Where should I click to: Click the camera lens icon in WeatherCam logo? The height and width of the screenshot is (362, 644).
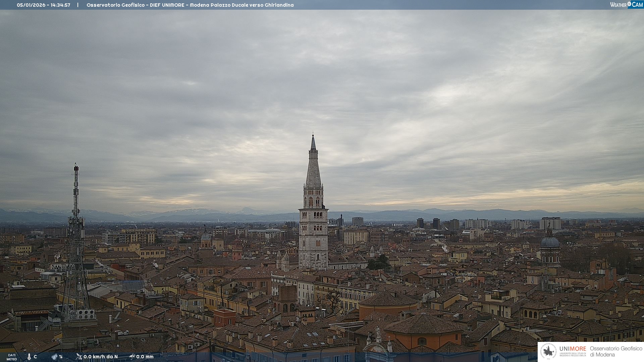click(x=629, y=4)
